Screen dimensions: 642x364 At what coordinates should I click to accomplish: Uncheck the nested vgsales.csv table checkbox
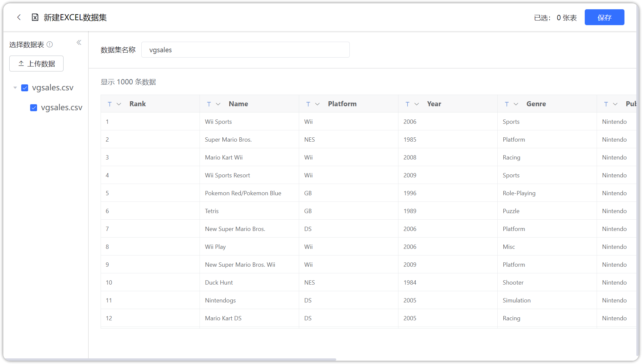click(x=34, y=108)
